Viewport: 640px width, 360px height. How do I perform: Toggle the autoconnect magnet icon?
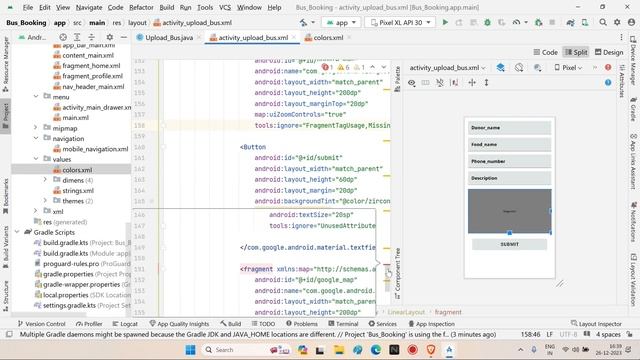(439, 82)
